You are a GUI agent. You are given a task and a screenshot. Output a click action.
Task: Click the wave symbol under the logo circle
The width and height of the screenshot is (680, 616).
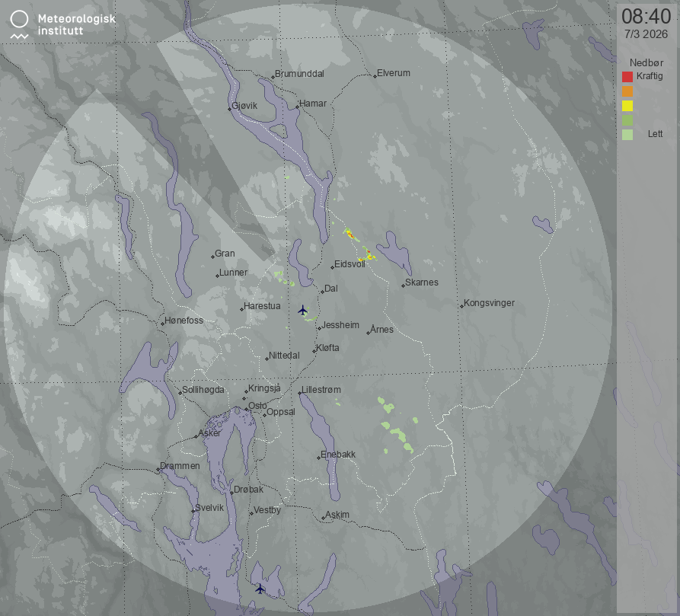pos(20,35)
